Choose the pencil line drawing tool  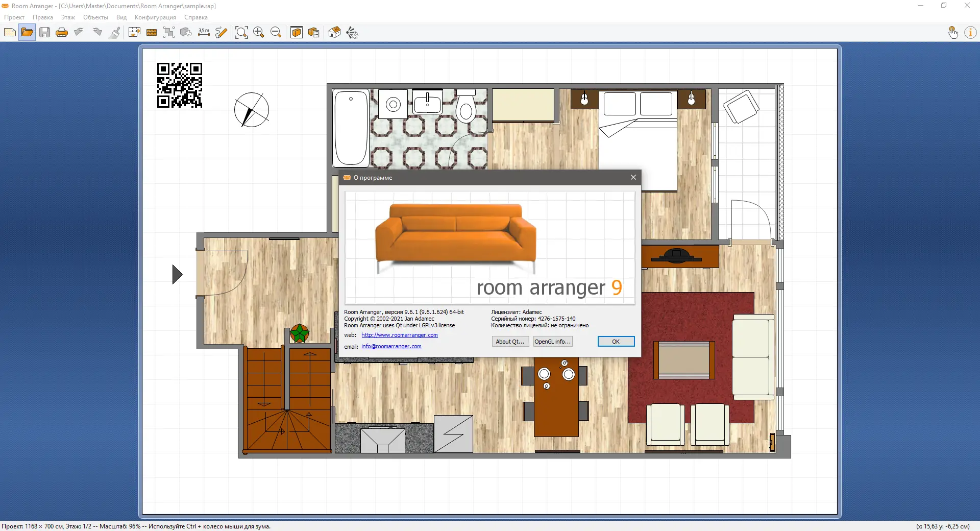tap(221, 33)
